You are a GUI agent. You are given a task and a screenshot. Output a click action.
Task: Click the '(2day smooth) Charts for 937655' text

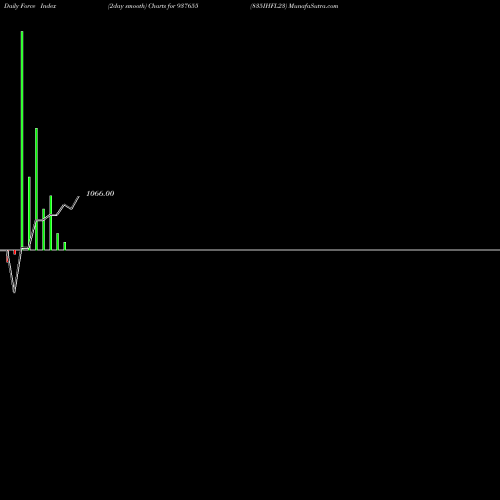click(153, 6)
